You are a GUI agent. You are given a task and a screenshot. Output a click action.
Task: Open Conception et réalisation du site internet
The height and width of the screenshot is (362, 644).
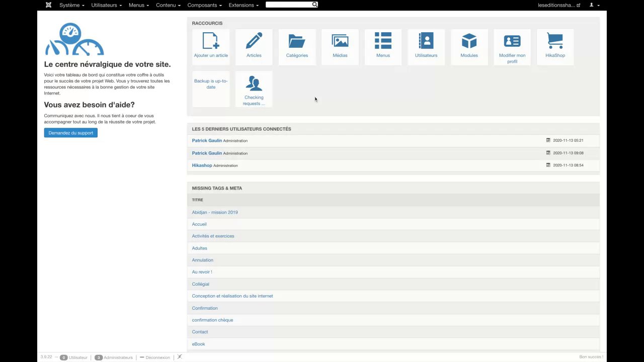click(232, 296)
